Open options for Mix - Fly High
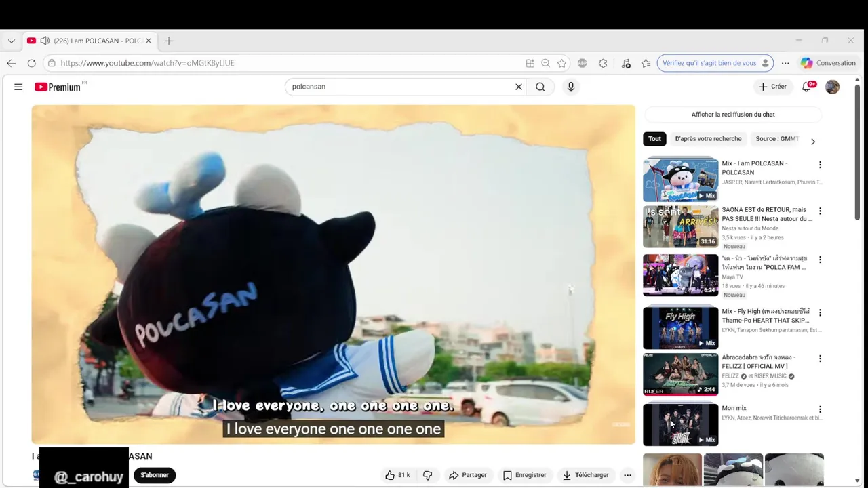The width and height of the screenshot is (868, 488). (820, 312)
